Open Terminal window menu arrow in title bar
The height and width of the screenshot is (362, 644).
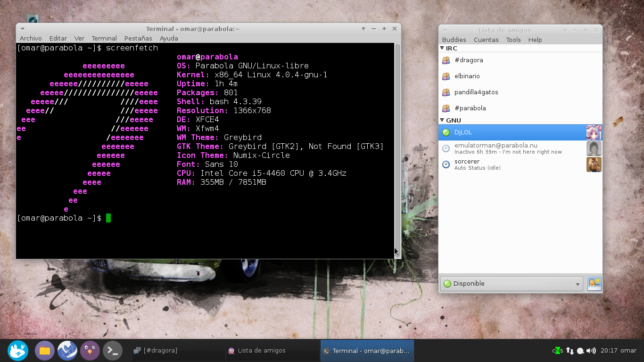pos(22,29)
